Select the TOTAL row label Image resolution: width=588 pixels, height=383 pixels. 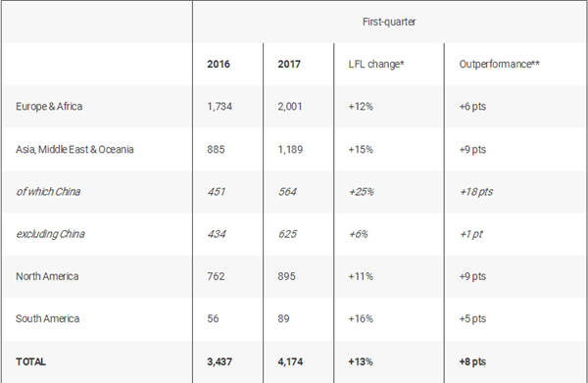30,361
